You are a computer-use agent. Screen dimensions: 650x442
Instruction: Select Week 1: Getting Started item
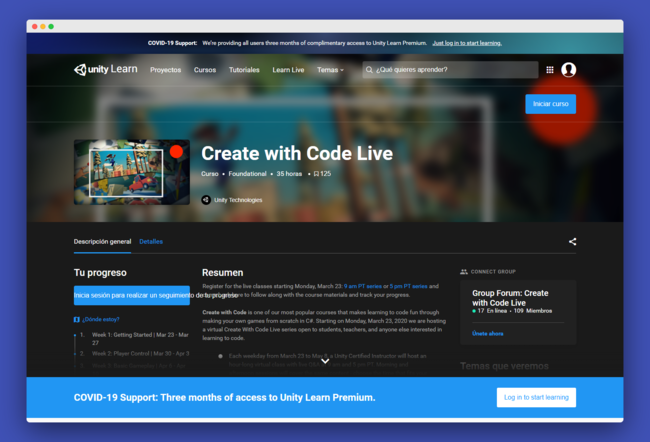[140, 339]
